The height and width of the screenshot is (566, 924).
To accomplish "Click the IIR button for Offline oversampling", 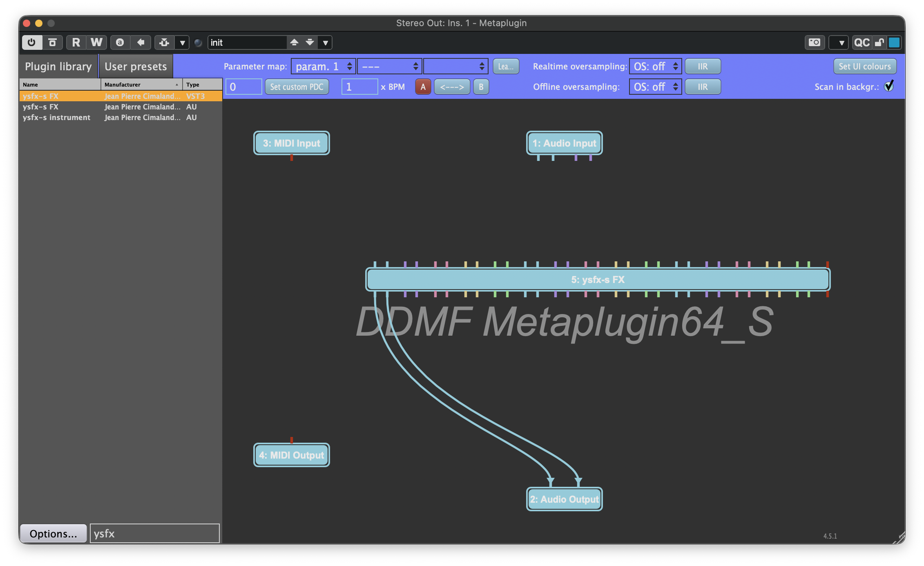I will pyautogui.click(x=703, y=87).
